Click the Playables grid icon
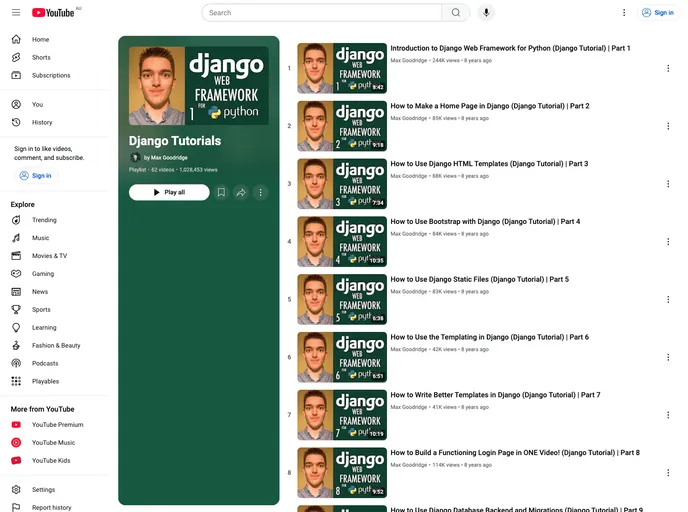This screenshot has height=512, width=688. pyautogui.click(x=16, y=381)
